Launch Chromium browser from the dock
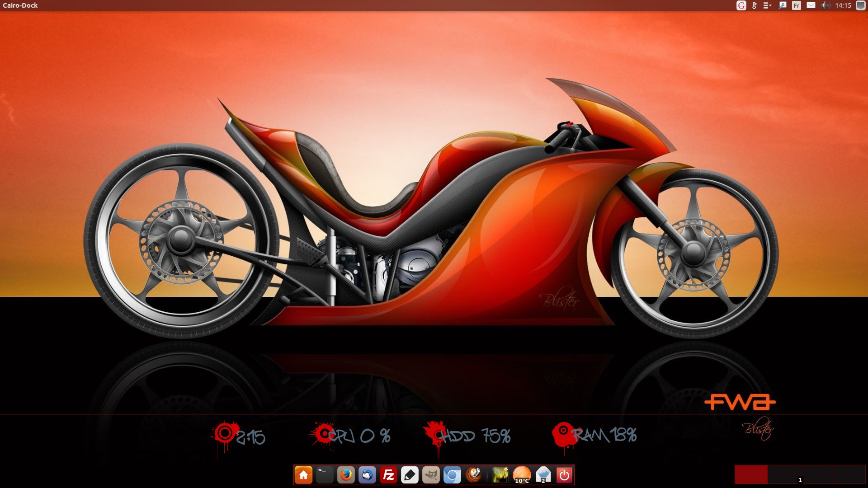Screen dimensions: 868x488 click(452, 475)
